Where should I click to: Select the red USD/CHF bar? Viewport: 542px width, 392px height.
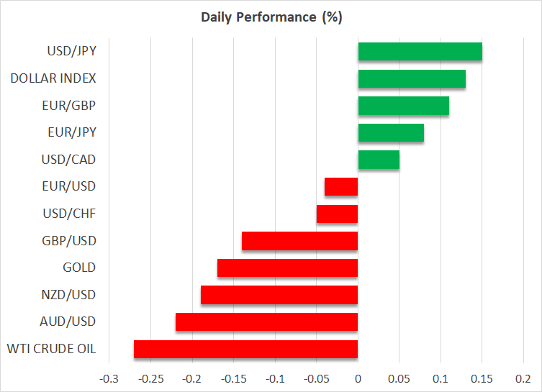337,214
